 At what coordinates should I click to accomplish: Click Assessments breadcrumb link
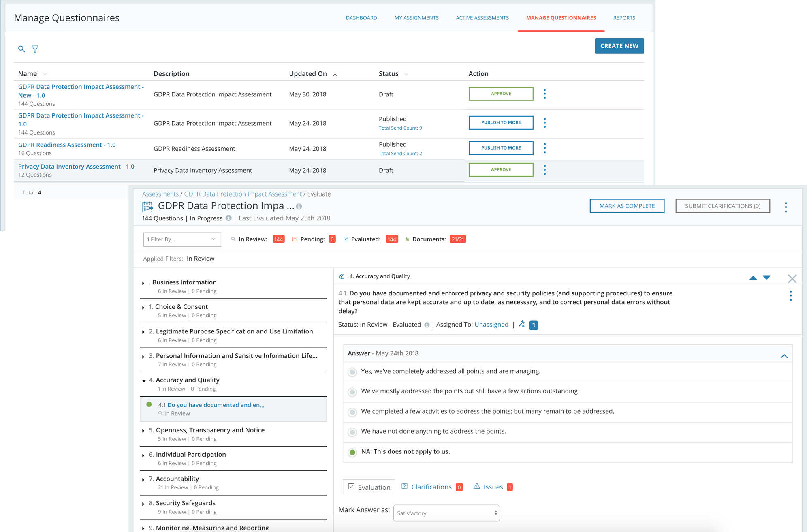tap(160, 194)
